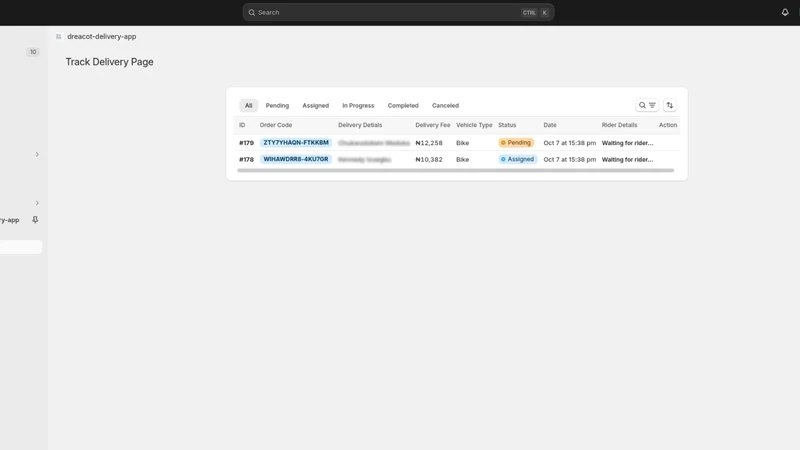Click the dreacot-delivery-app breadcrumb icon
The image size is (800, 450).
[59, 37]
